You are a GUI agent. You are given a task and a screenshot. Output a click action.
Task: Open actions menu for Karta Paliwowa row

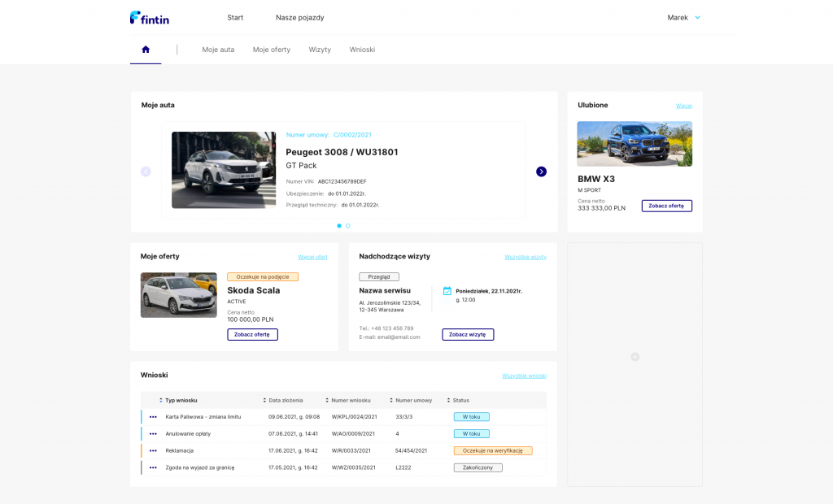coord(153,417)
